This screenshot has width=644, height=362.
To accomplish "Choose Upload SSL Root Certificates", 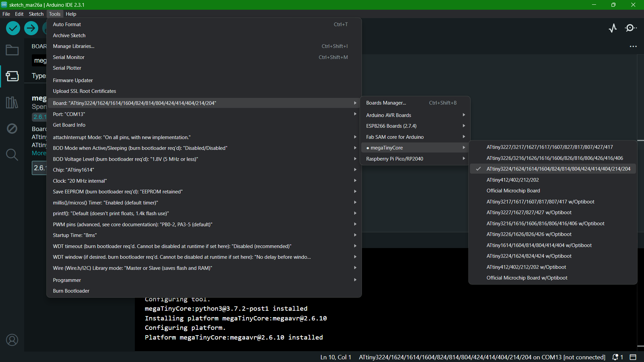I will pyautogui.click(x=204, y=91).
